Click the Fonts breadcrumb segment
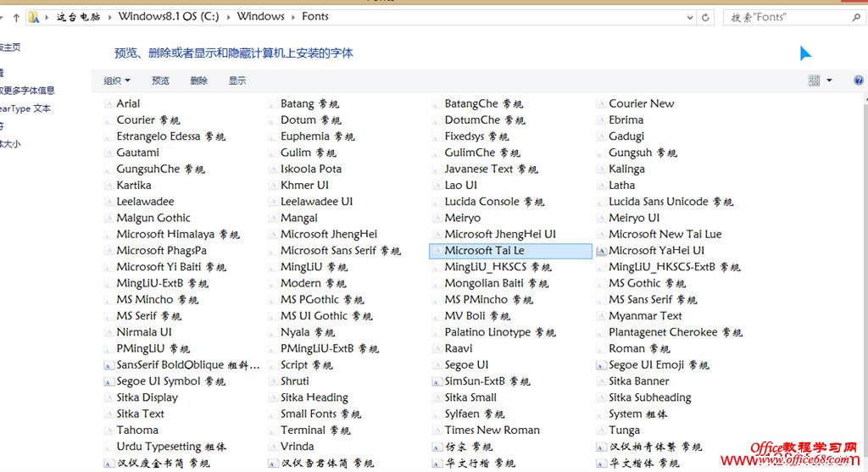This screenshot has height=472, width=868. tap(315, 17)
